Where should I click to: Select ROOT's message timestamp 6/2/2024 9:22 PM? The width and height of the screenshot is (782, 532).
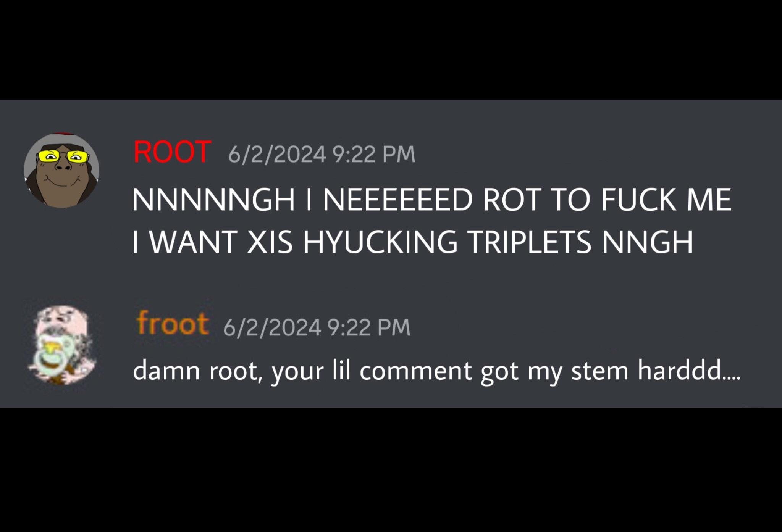(322, 154)
